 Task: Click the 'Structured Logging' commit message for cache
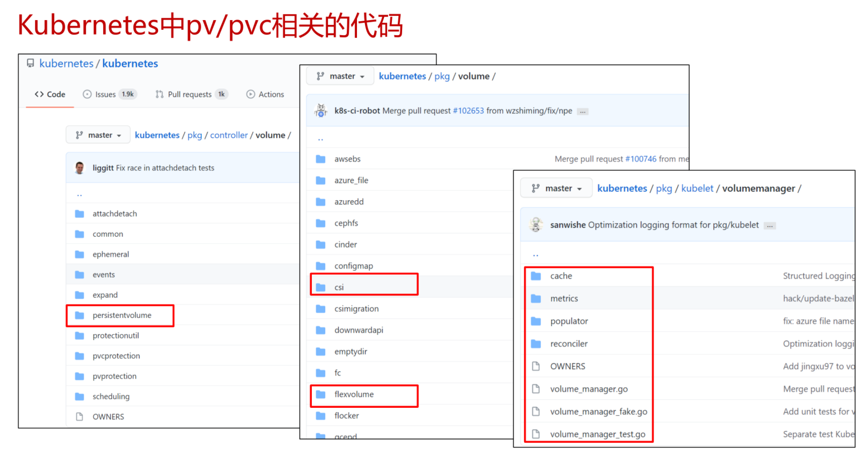click(x=819, y=276)
